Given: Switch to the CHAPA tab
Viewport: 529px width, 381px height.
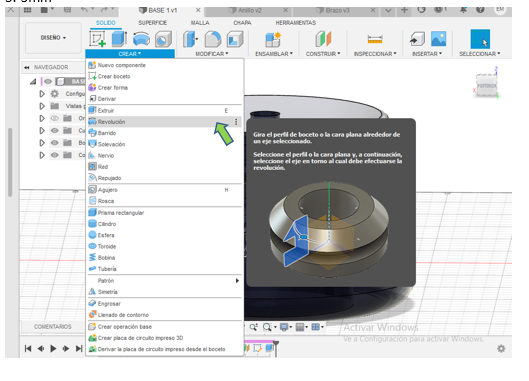Looking at the screenshot, I should pyautogui.click(x=242, y=23).
